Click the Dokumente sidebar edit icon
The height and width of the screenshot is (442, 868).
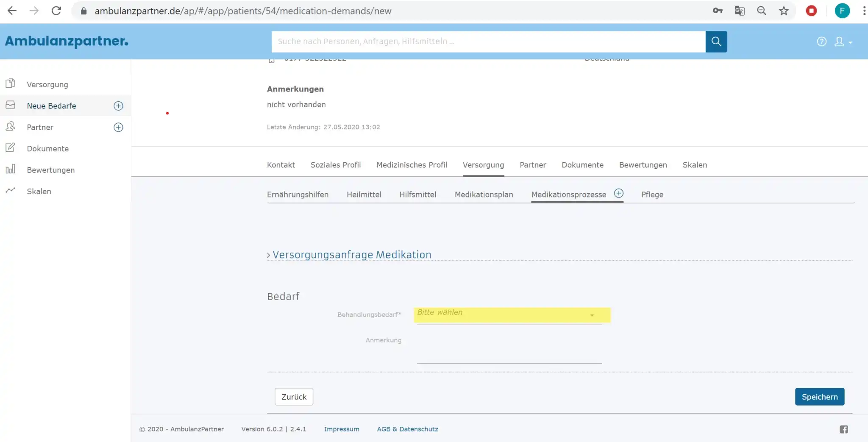pos(11,147)
